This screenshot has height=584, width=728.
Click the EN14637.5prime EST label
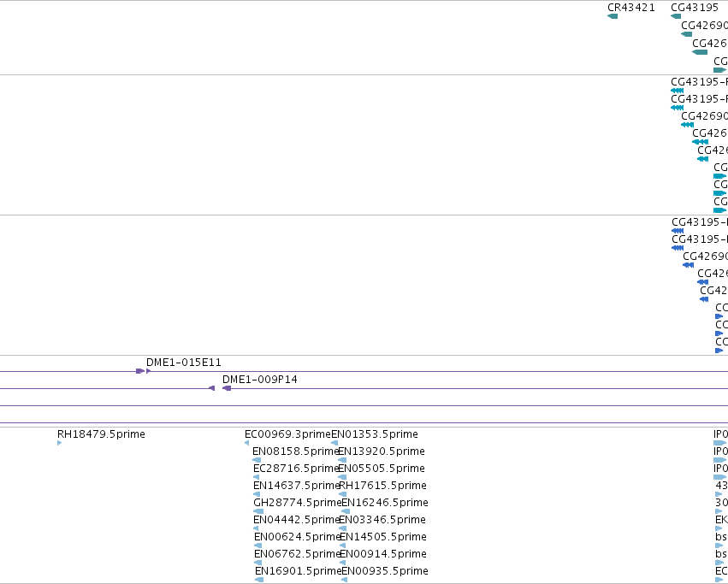(x=297, y=485)
